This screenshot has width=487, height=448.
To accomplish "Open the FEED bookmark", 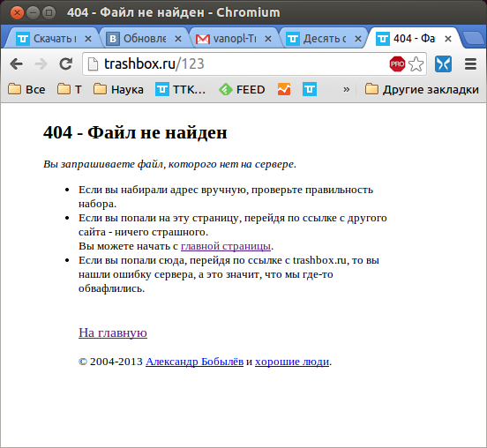I will (x=242, y=89).
